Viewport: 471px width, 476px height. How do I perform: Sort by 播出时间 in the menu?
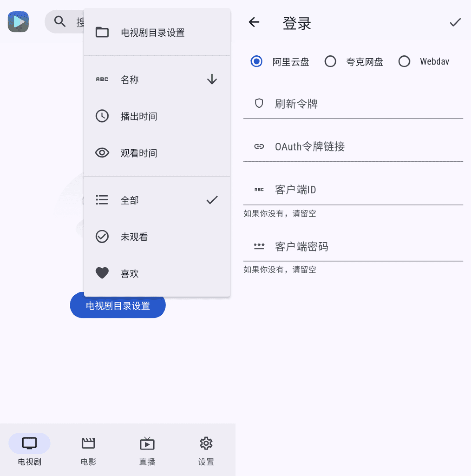click(x=157, y=116)
